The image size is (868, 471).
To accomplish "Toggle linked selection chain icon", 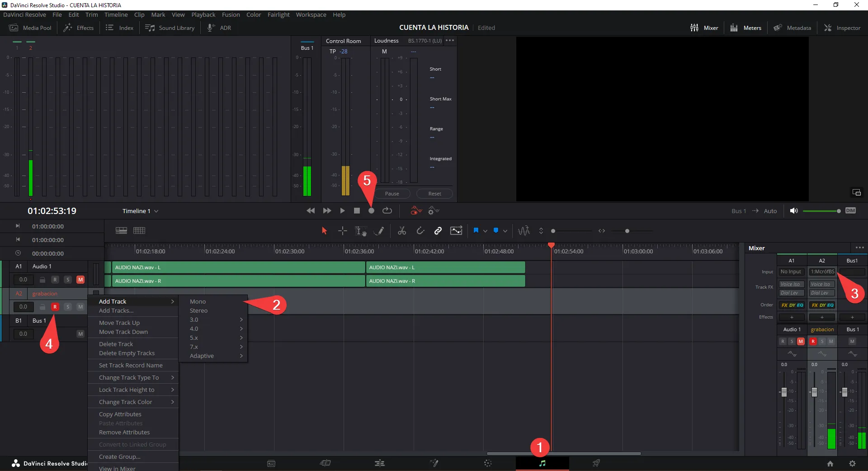I will [x=438, y=231].
